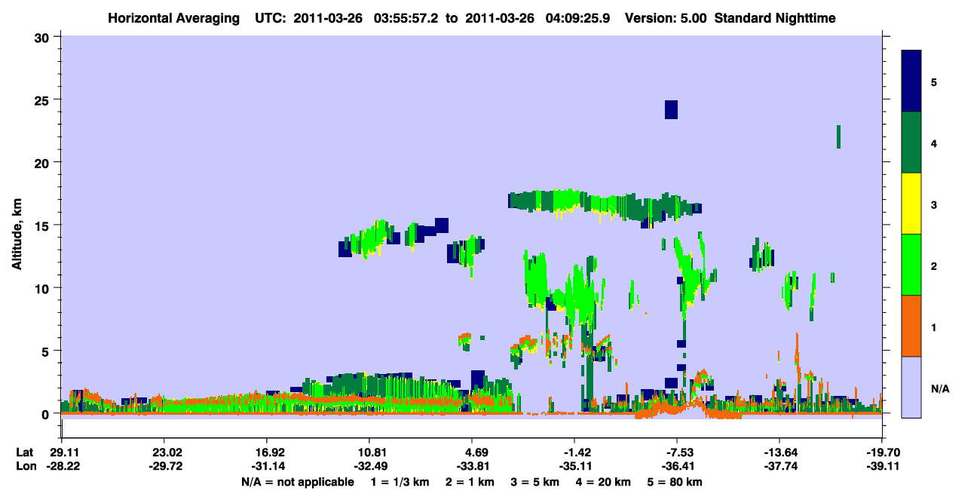Click the dark green colorbar segment labeled 4
This screenshot has width=980, height=503.
point(911,143)
